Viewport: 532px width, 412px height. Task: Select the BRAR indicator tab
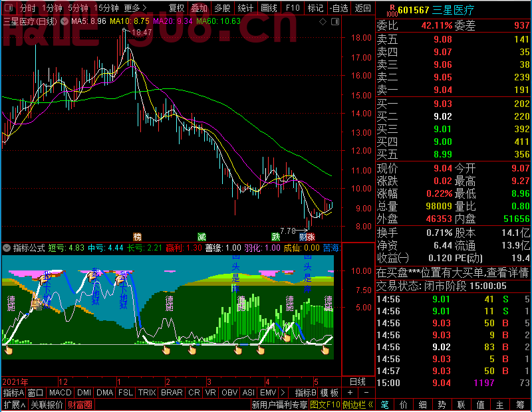coord(172,393)
